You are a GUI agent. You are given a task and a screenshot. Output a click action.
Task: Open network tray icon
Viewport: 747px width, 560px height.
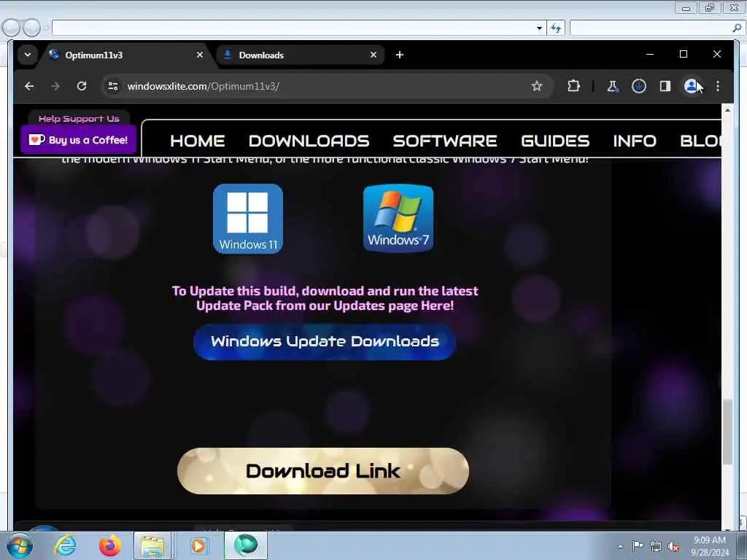coord(656,546)
